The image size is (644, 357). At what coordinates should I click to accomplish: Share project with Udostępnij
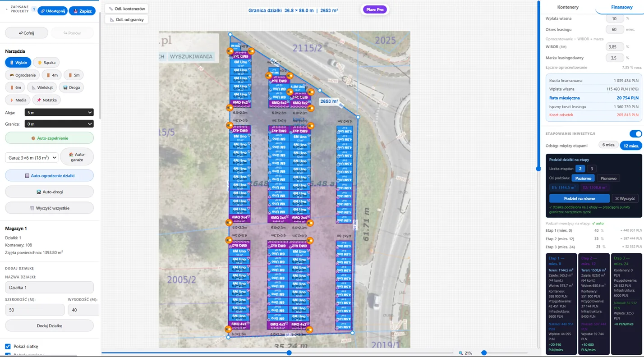[x=52, y=11]
